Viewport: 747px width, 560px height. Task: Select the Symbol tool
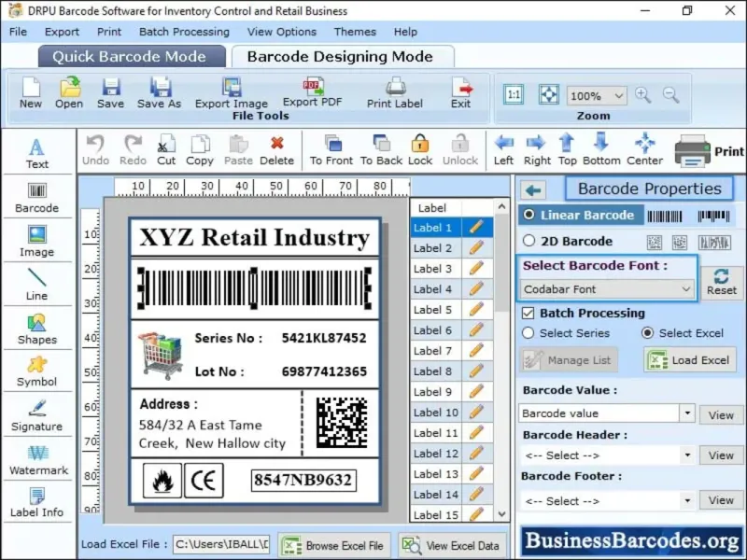coord(36,371)
